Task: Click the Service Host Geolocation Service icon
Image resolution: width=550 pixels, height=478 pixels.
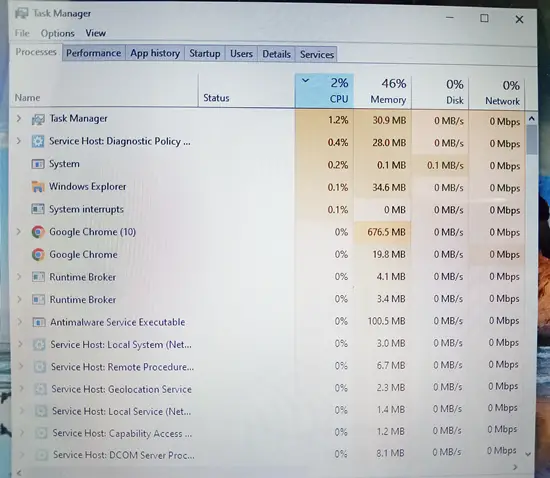Action: click(x=40, y=389)
